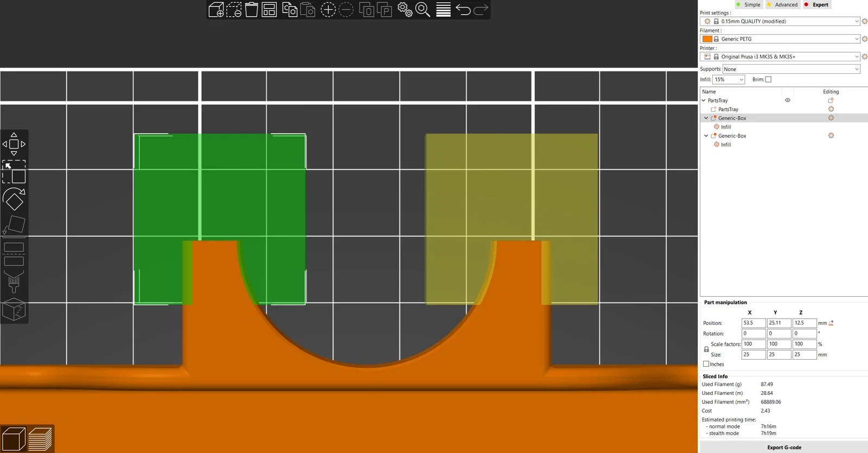
Task: Open printer settings gear beside the Prusa preset
Action: coord(865,56)
